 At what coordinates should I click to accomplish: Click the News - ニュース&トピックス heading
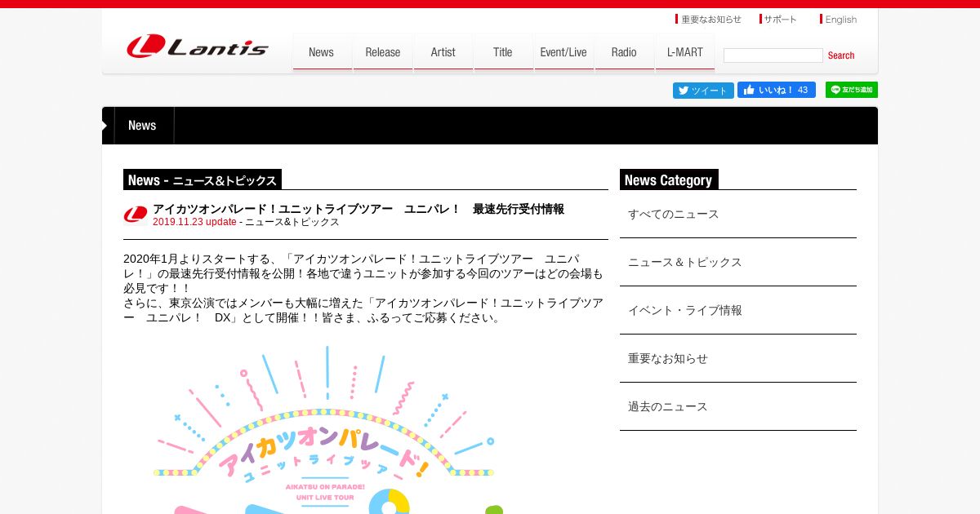coord(203,180)
